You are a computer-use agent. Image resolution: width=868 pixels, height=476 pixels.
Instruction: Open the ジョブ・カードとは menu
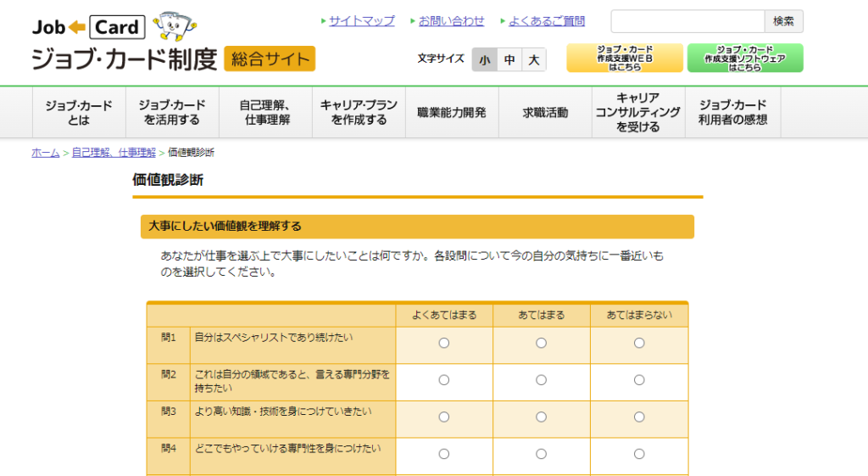click(x=79, y=112)
